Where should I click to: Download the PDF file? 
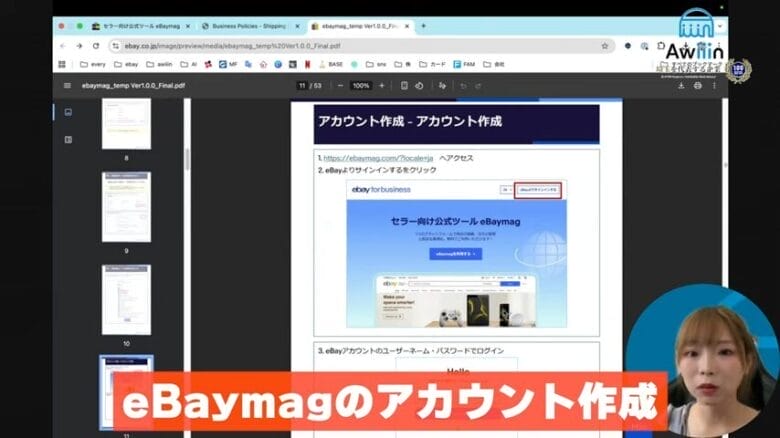coord(681,86)
